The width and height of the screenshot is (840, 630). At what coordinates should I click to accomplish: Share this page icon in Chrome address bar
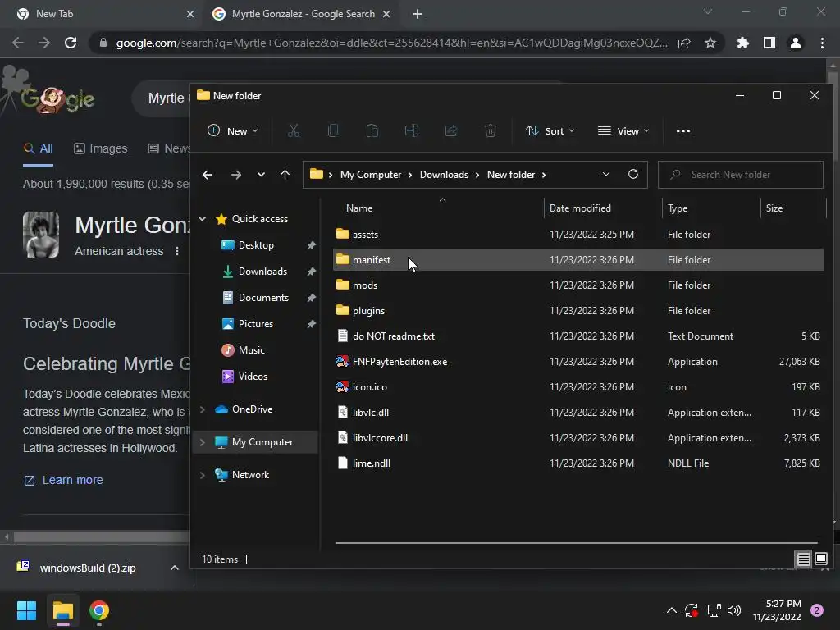point(684,43)
